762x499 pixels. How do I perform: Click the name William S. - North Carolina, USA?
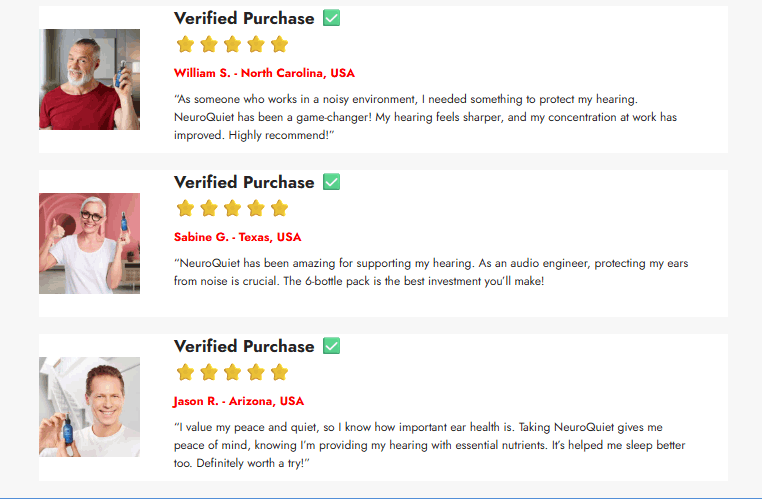tap(264, 73)
